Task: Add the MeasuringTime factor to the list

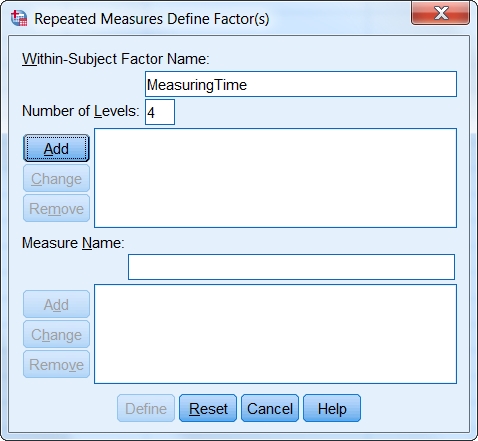Action: pos(56,148)
